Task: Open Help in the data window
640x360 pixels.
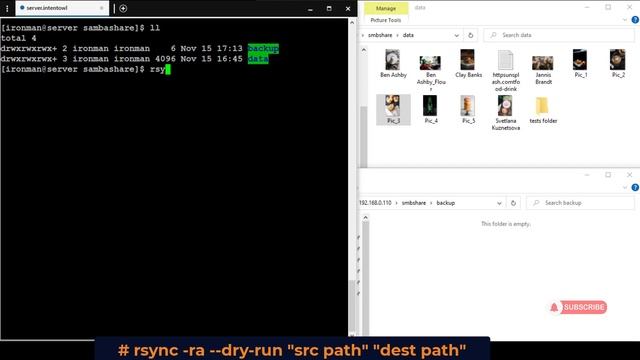Action: pyautogui.click(x=635, y=20)
